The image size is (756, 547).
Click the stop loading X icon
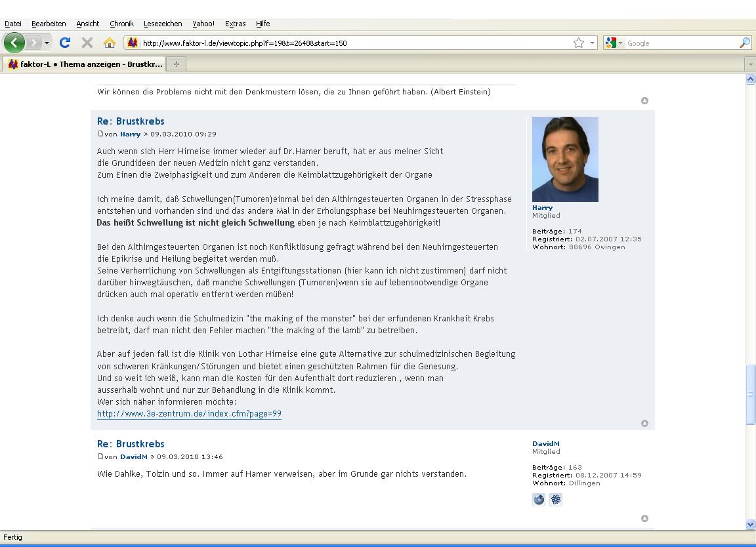[87, 43]
